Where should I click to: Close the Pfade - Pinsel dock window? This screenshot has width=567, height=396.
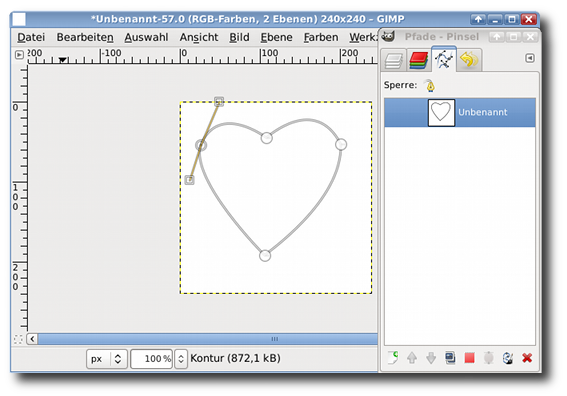530,37
